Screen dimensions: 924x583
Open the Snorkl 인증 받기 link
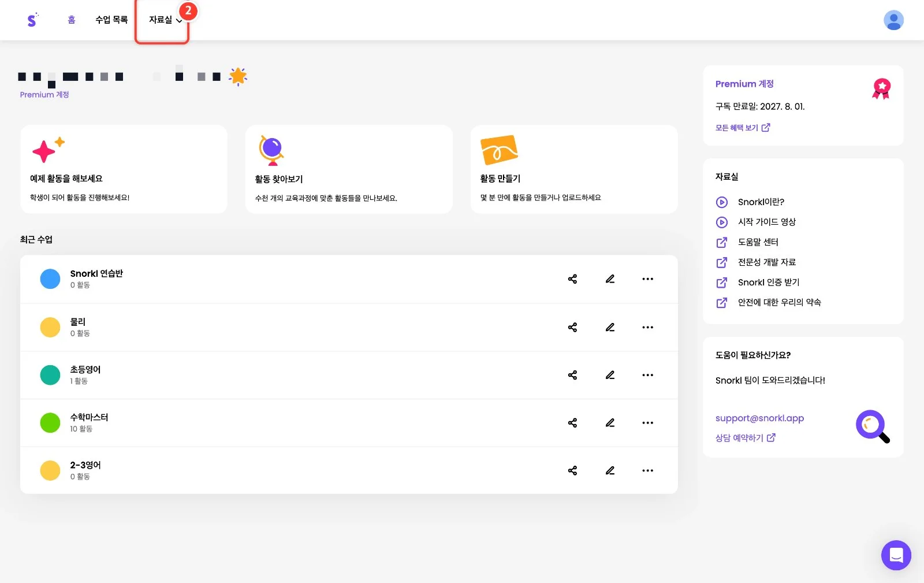tap(758, 283)
